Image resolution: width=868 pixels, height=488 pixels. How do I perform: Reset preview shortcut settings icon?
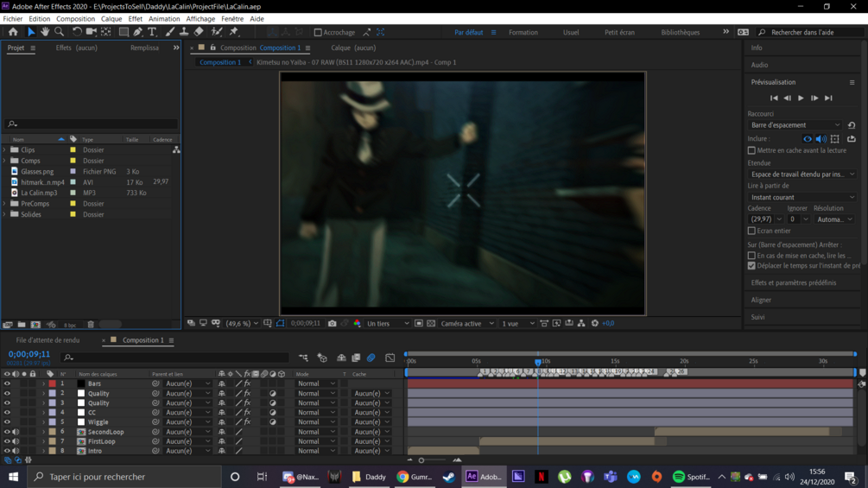pos(852,125)
